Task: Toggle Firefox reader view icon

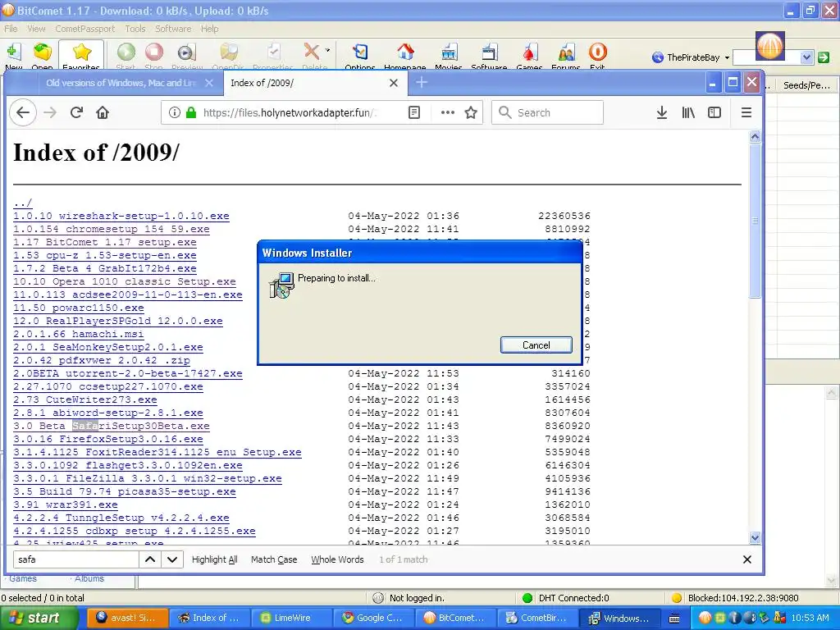Action: (414, 112)
